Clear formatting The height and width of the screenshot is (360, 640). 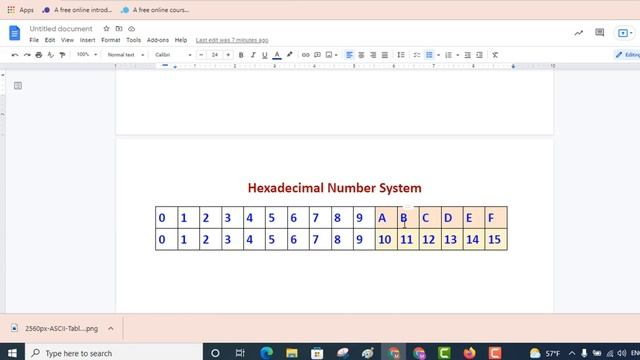click(x=495, y=55)
